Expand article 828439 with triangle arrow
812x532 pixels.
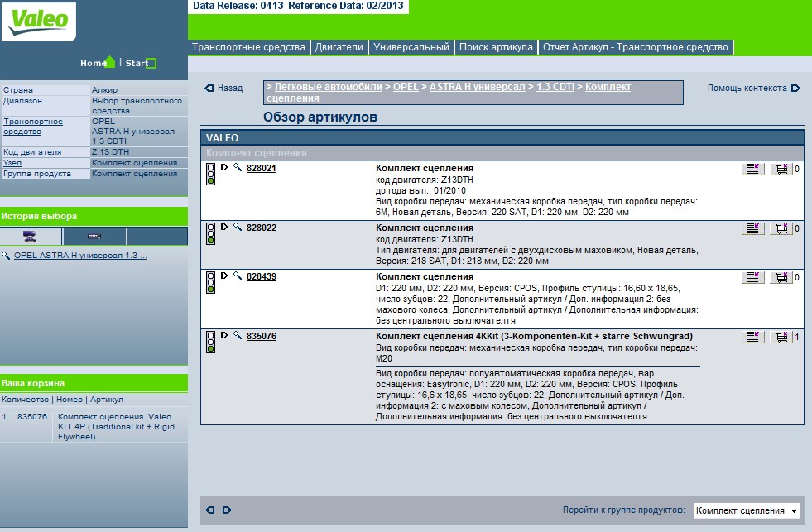pos(224,276)
